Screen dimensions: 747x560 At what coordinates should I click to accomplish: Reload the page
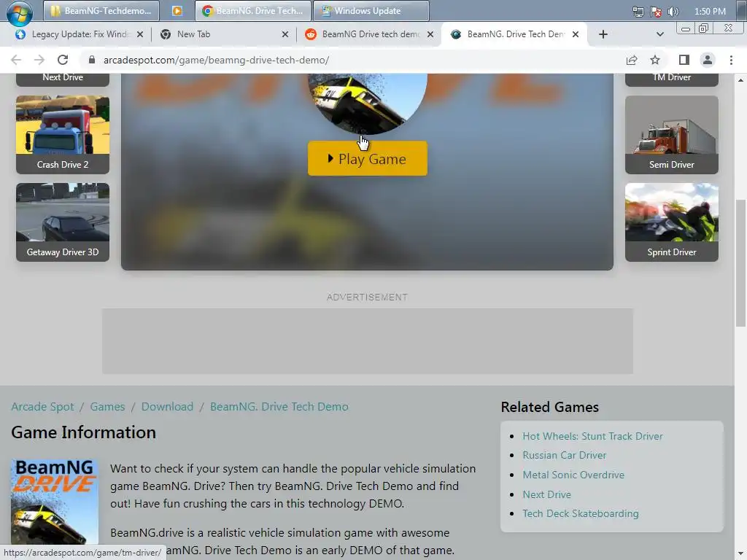[x=63, y=60]
